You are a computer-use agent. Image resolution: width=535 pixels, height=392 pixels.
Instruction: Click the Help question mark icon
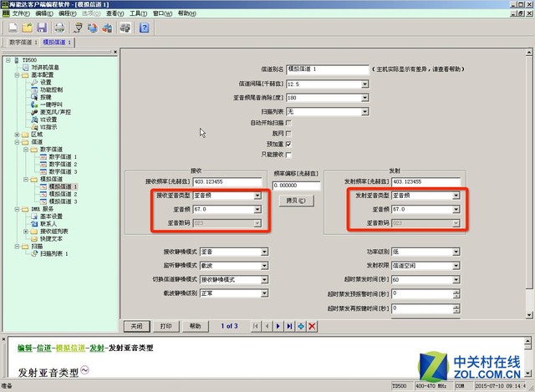144,28
